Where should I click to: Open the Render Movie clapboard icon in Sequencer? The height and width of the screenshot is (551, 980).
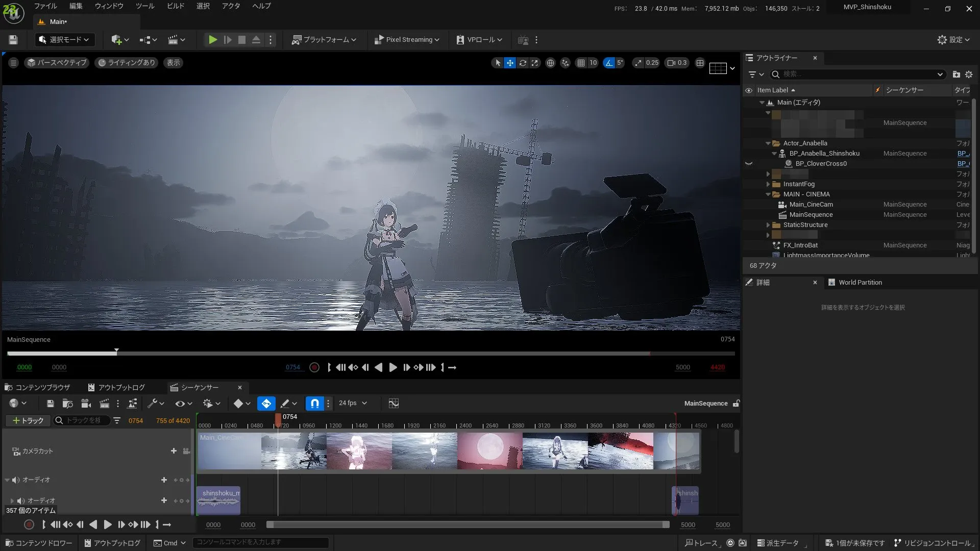tap(104, 403)
